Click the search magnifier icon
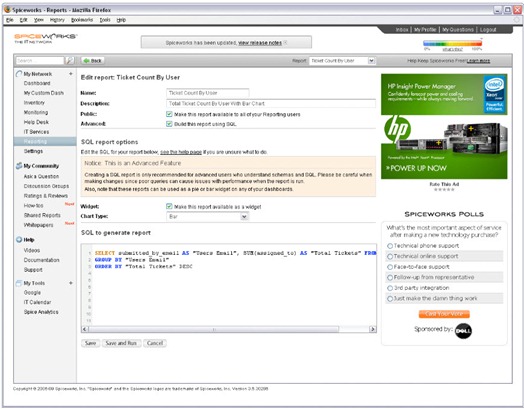 click(x=69, y=60)
